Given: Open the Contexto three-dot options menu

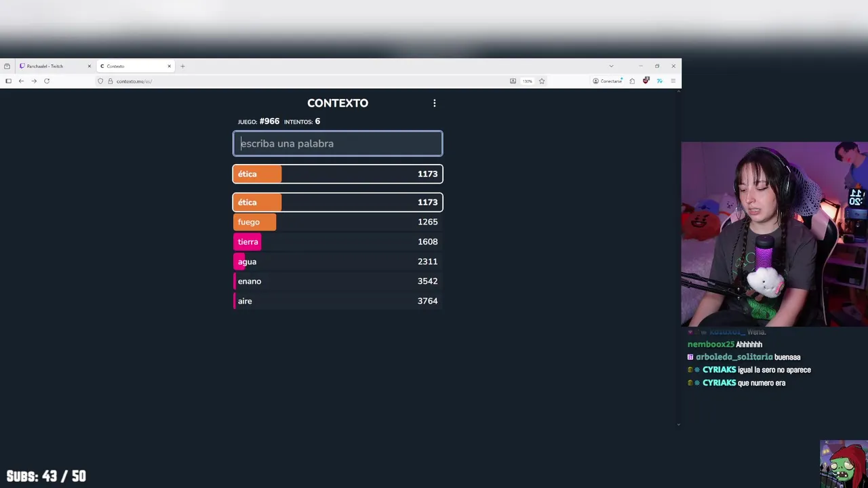Looking at the screenshot, I should pos(435,103).
